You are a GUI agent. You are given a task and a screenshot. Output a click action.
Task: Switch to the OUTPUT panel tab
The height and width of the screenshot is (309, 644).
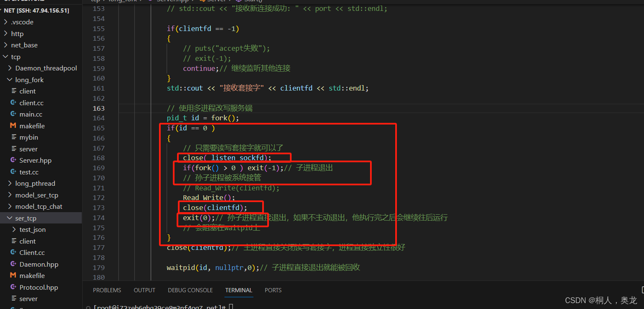pyautogui.click(x=144, y=290)
